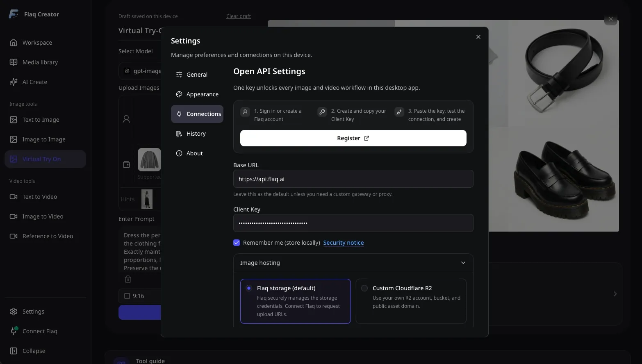Collapse the sidebar with the Collapse icon

14,351
